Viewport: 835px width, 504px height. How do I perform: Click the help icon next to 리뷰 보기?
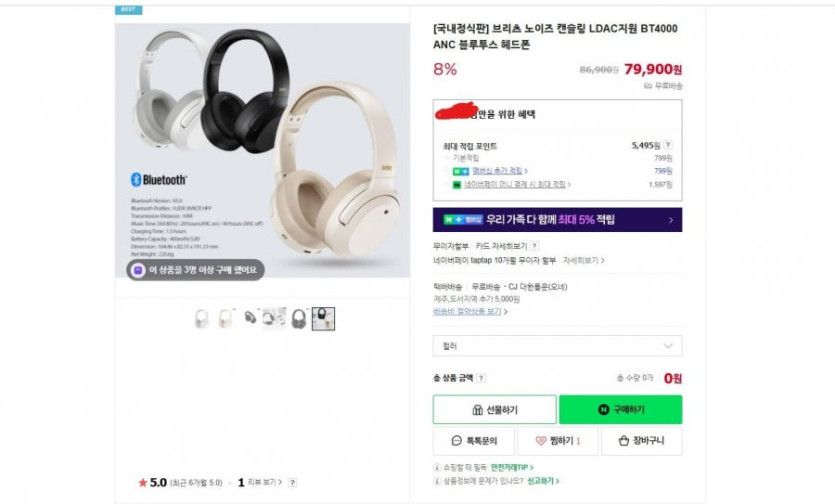coord(292,482)
